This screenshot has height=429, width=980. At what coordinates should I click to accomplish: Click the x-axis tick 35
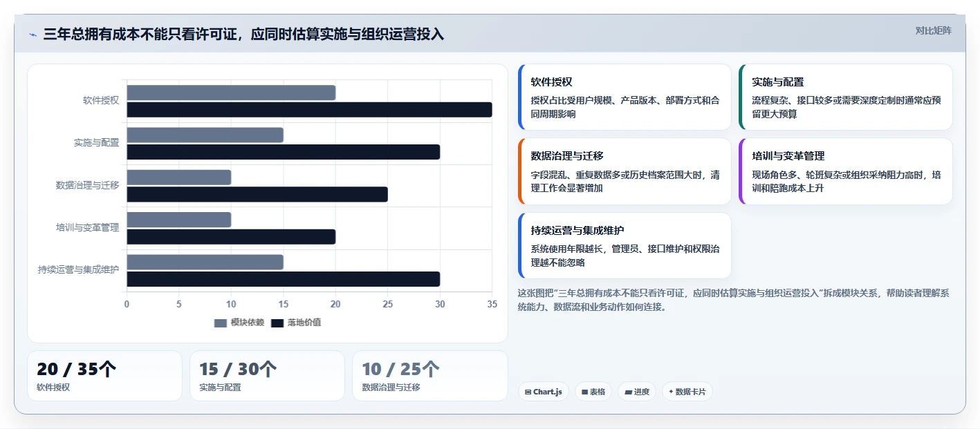coord(492,304)
